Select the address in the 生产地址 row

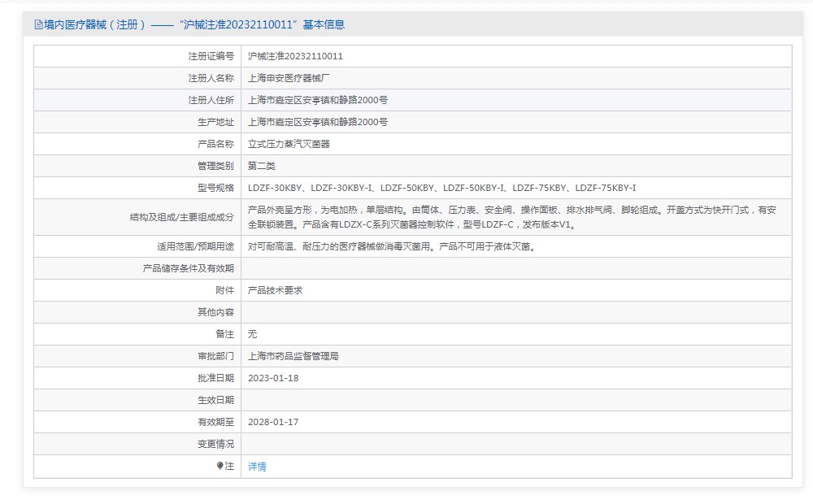click(x=318, y=122)
